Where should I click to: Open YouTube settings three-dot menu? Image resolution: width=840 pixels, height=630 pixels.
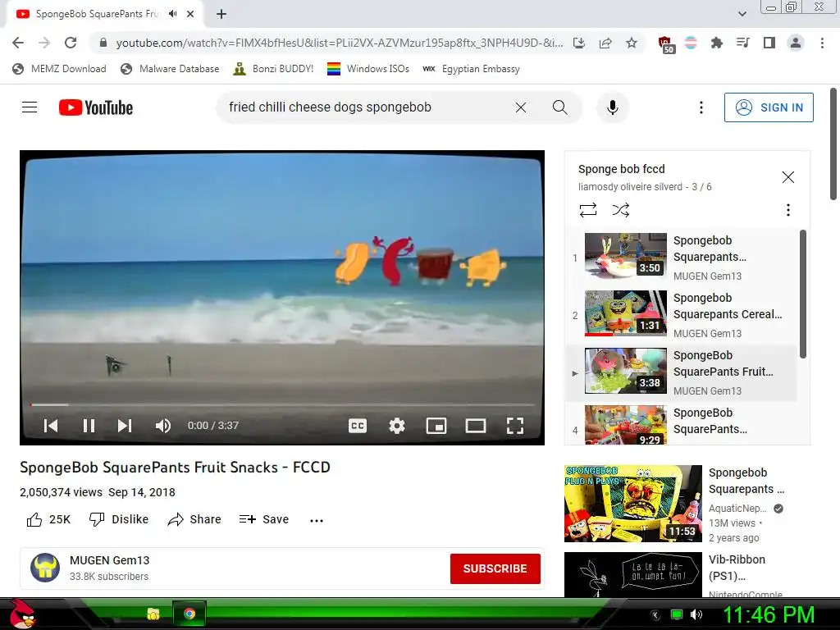pyautogui.click(x=701, y=107)
